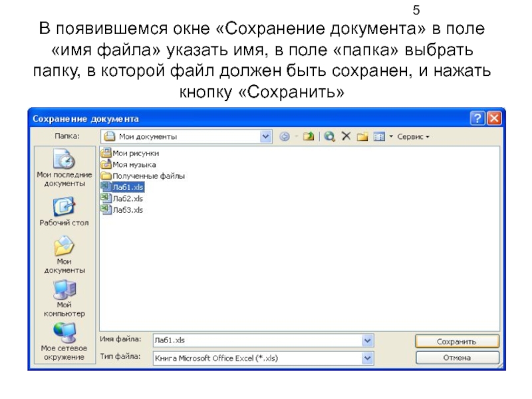The width and height of the screenshot is (532, 399).
Task: Click into the Имя файла text field
Action: click(257, 340)
